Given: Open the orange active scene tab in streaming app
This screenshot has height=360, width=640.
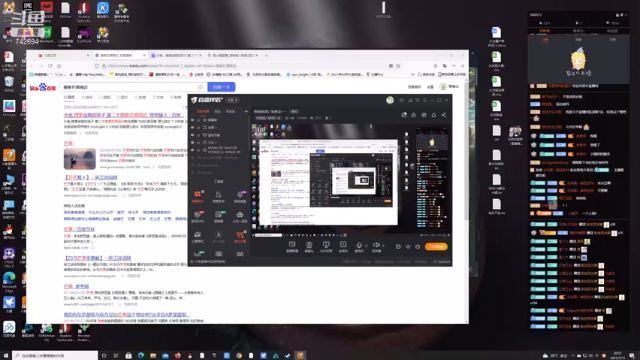Looking at the screenshot, I should click(x=203, y=111).
